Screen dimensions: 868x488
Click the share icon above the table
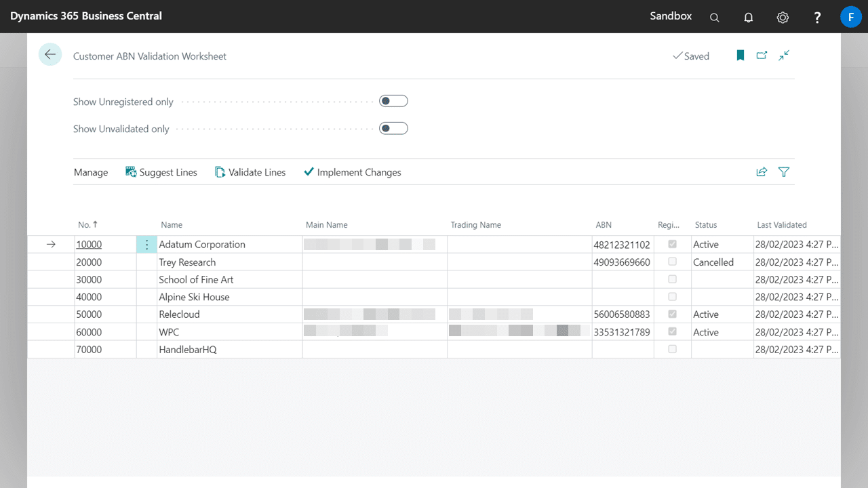(762, 172)
